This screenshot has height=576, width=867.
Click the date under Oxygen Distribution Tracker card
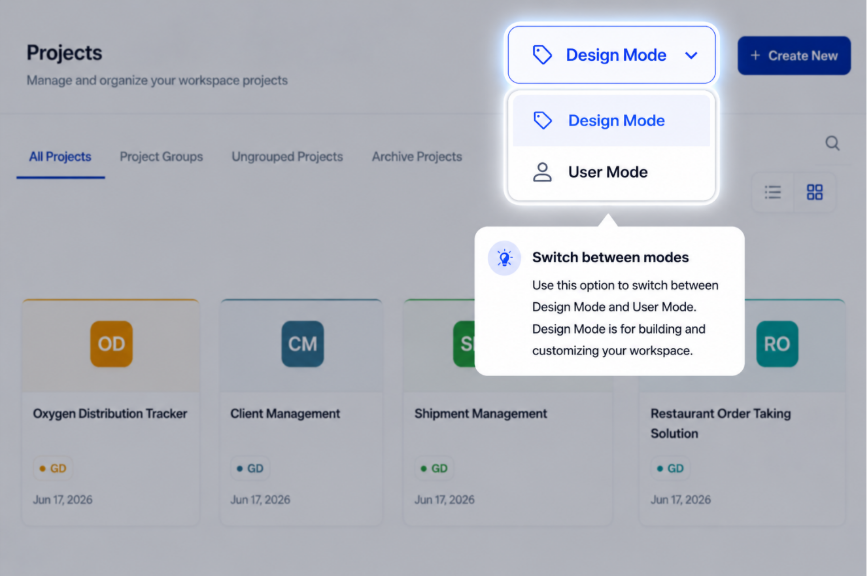(63, 500)
